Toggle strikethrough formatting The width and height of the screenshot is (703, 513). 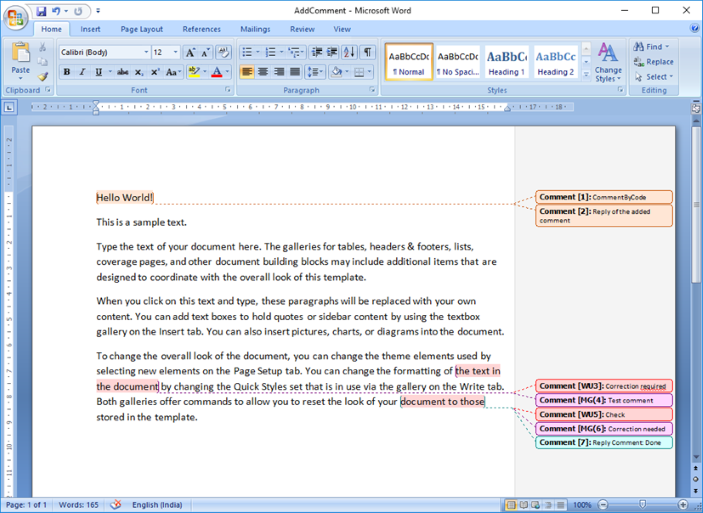point(122,72)
